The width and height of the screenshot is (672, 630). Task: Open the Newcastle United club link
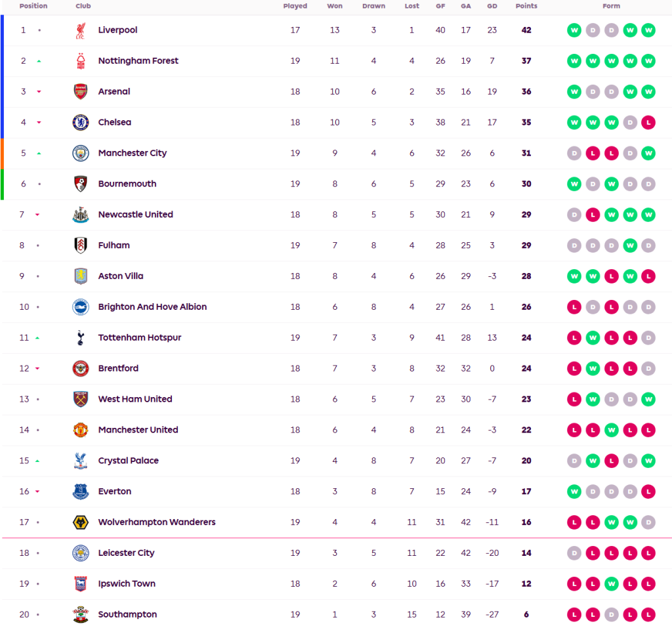135,215
